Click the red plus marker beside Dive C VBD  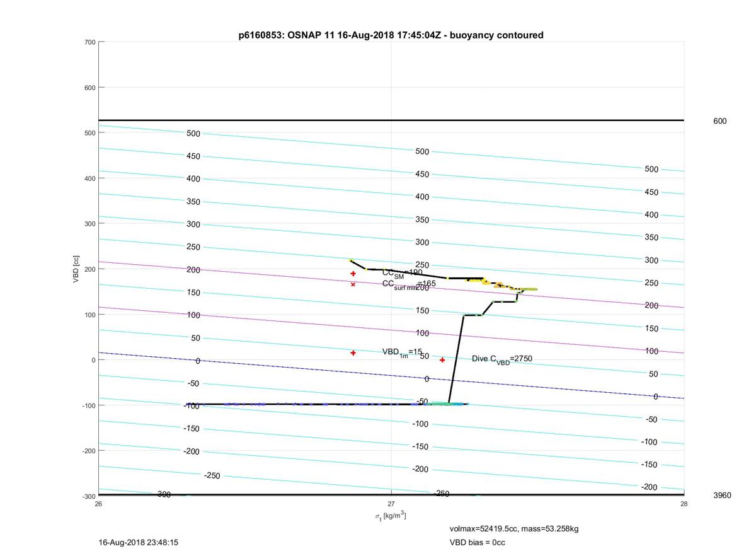[442, 360]
